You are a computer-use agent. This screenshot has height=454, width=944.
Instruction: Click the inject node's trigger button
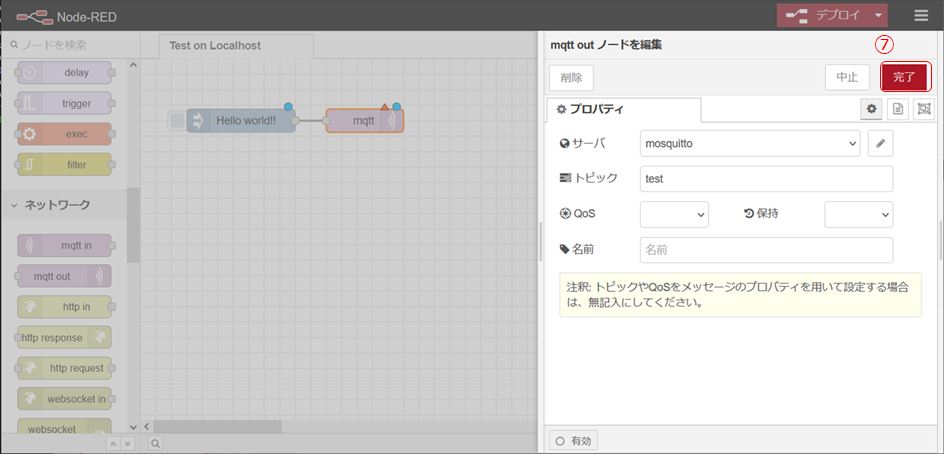tap(177, 121)
